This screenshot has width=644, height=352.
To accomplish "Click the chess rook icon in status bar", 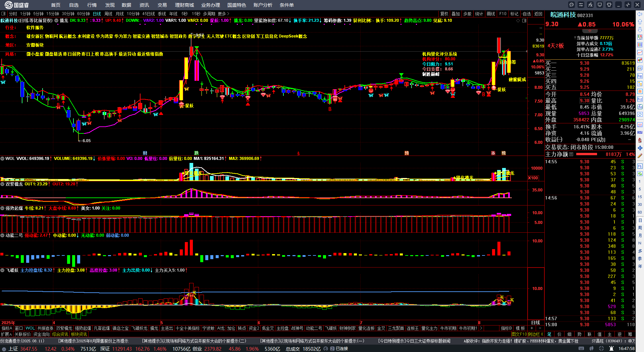I will tap(611, 349).
